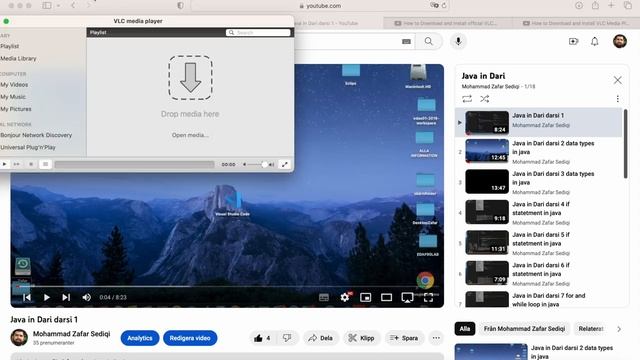Screen dimensions: 640x360
Task: Click the YouTube search magnifier button
Action: pyautogui.click(x=429, y=41)
